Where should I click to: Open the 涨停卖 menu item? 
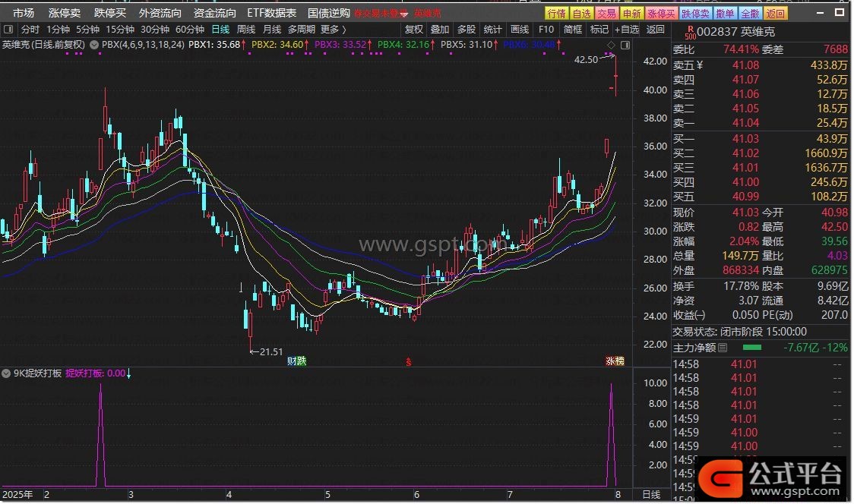(65, 13)
